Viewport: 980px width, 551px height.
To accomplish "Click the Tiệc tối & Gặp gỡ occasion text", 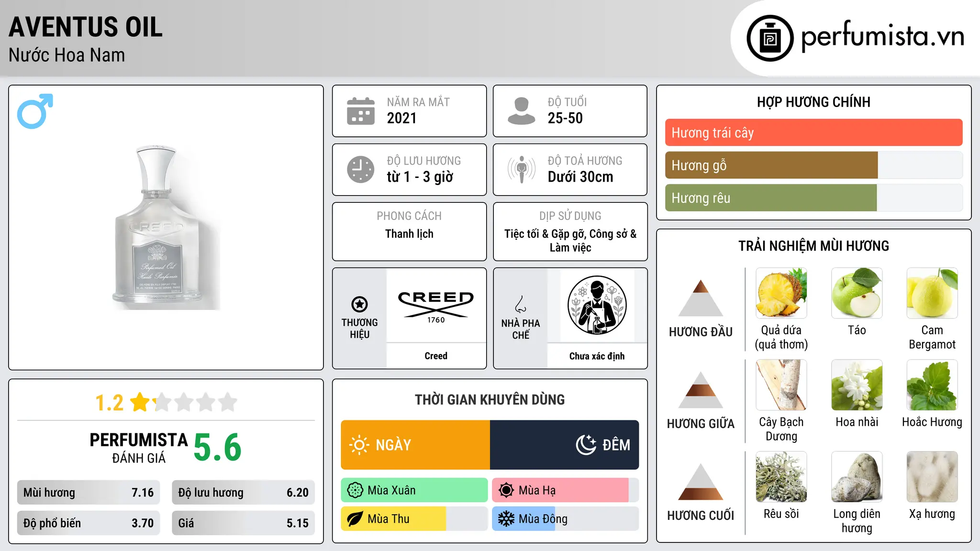I will point(570,241).
